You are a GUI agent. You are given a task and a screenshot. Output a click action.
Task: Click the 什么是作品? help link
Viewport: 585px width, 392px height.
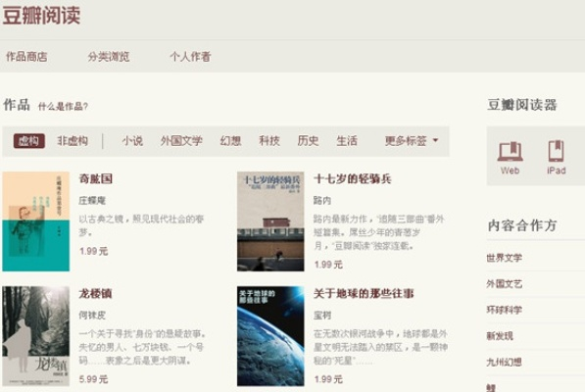click(63, 107)
